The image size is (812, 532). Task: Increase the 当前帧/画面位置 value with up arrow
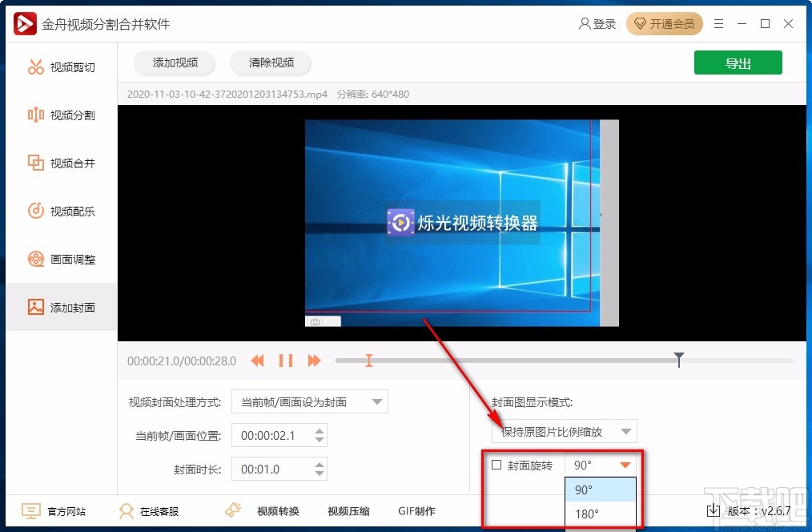[320, 430]
